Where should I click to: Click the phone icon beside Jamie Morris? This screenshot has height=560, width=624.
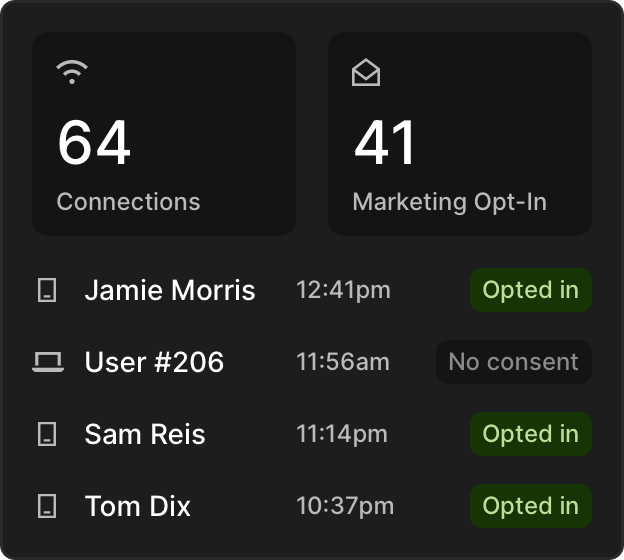coord(47,290)
